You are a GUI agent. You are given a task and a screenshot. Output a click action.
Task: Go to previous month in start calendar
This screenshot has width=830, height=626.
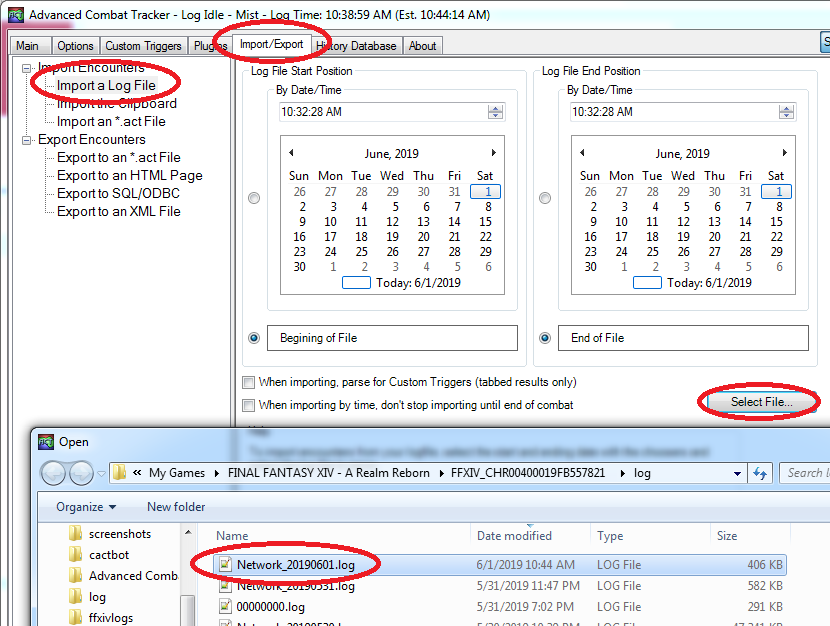tap(291, 153)
